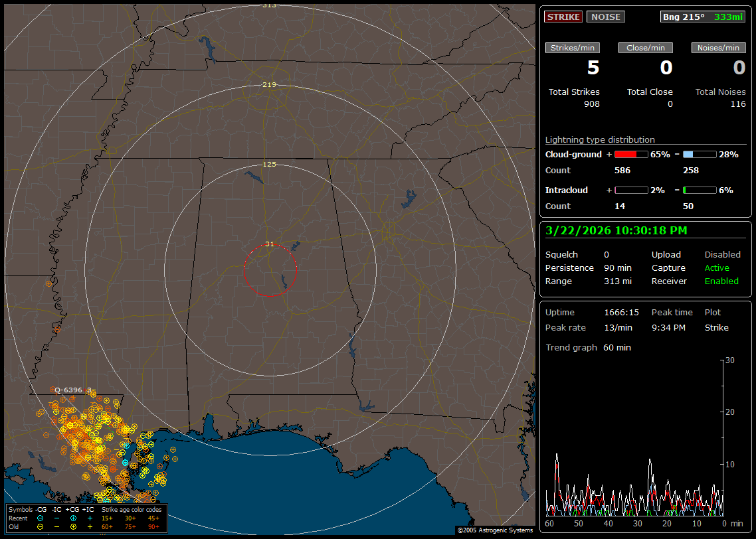Click the Recent +CG cyan legend symbol
This screenshot has width=756, height=539.
[73, 518]
